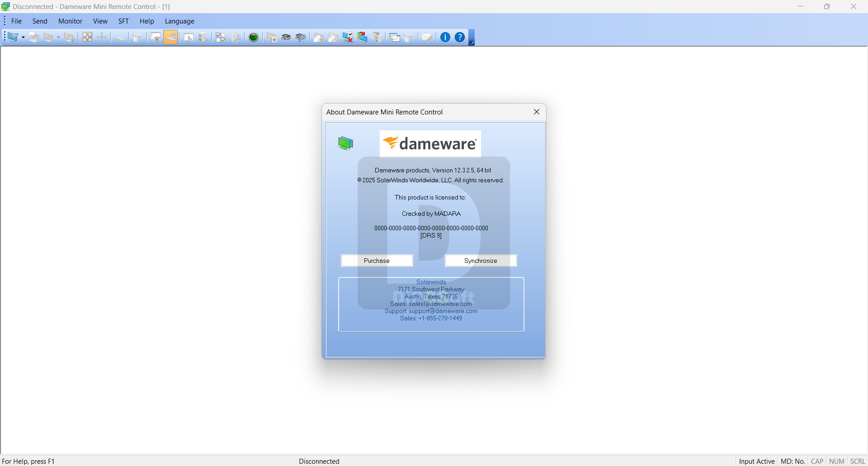The width and height of the screenshot is (868, 466).
Task: Click the 'Cracked by MADARA' licensee text
Action: pos(431,214)
